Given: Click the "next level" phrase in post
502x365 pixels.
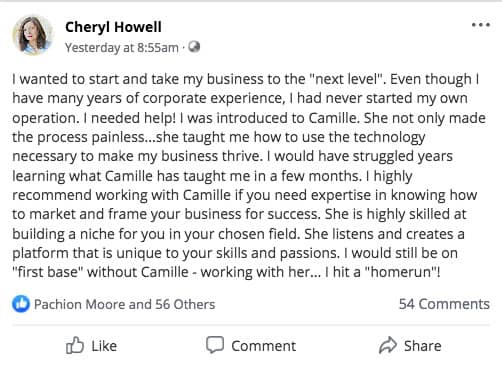Looking at the screenshot, I should click(x=346, y=79).
